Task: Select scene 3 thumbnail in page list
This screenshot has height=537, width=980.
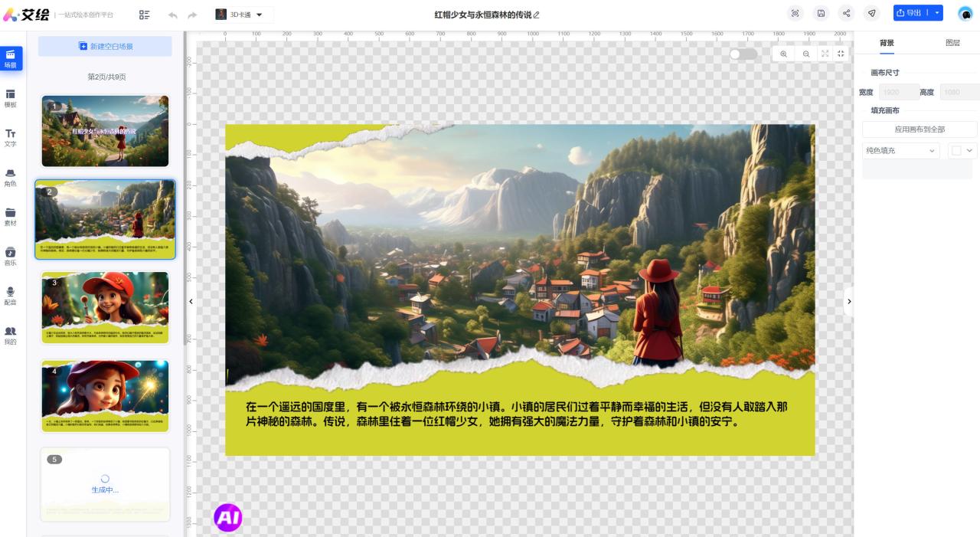Action: click(x=105, y=307)
